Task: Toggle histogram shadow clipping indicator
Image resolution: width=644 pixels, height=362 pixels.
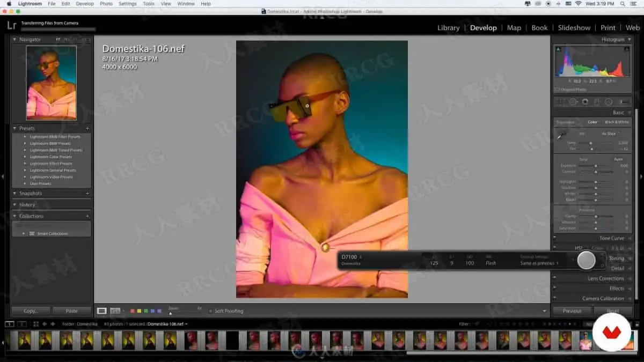Action: click(x=558, y=49)
